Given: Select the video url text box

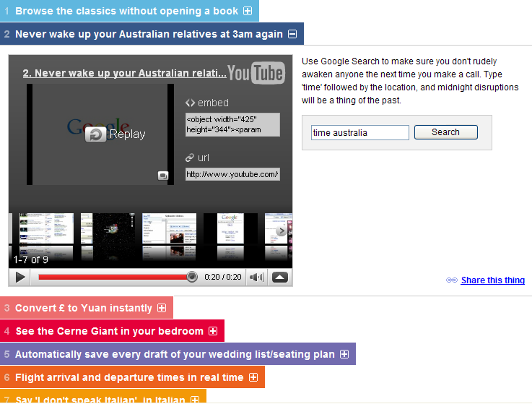Looking at the screenshot, I should [x=232, y=174].
